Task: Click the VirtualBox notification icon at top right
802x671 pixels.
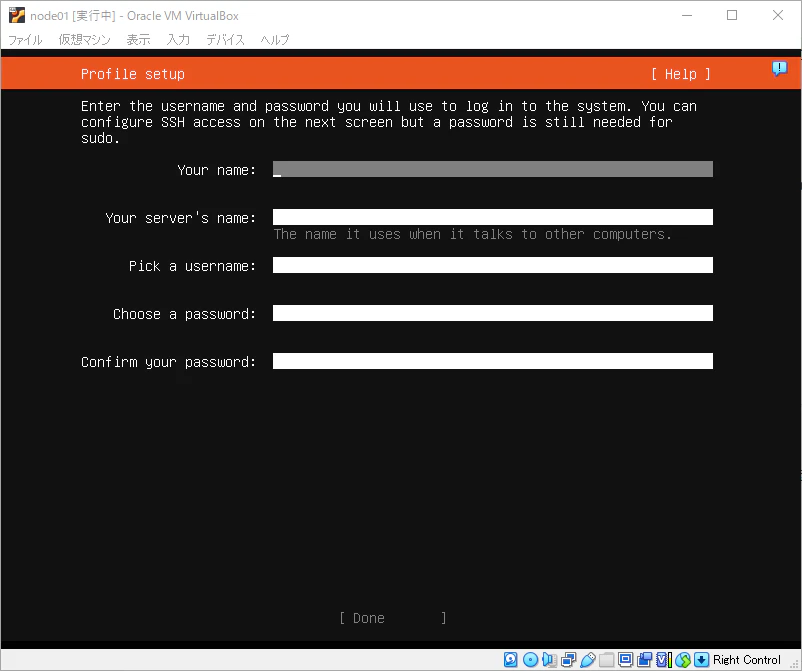Action: click(779, 69)
